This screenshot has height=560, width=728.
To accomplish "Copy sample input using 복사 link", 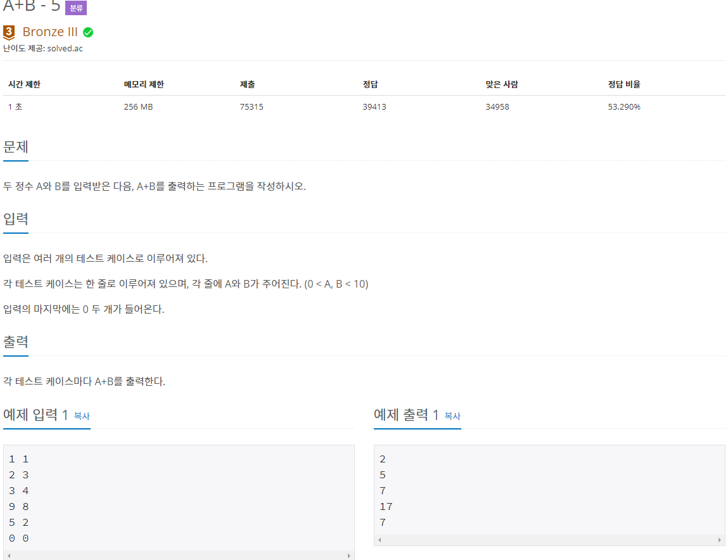I will pyautogui.click(x=82, y=417).
